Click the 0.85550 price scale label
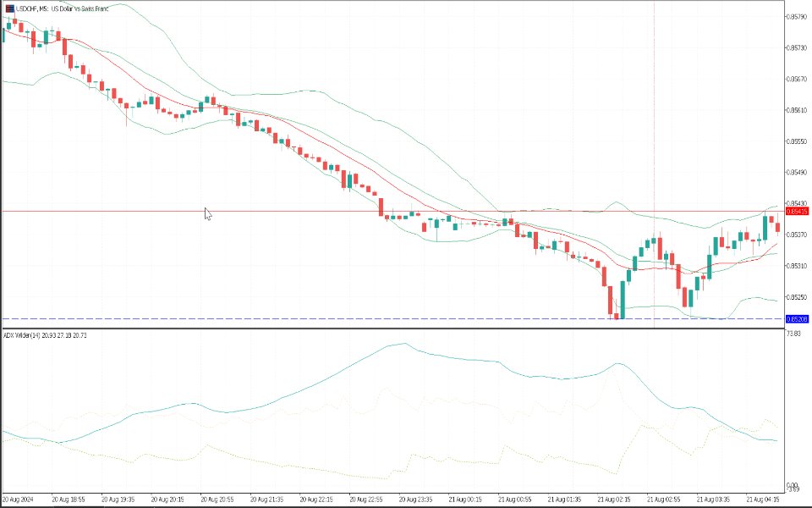The width and height of the screenshot is (812, 508). (x=797, y=141)
